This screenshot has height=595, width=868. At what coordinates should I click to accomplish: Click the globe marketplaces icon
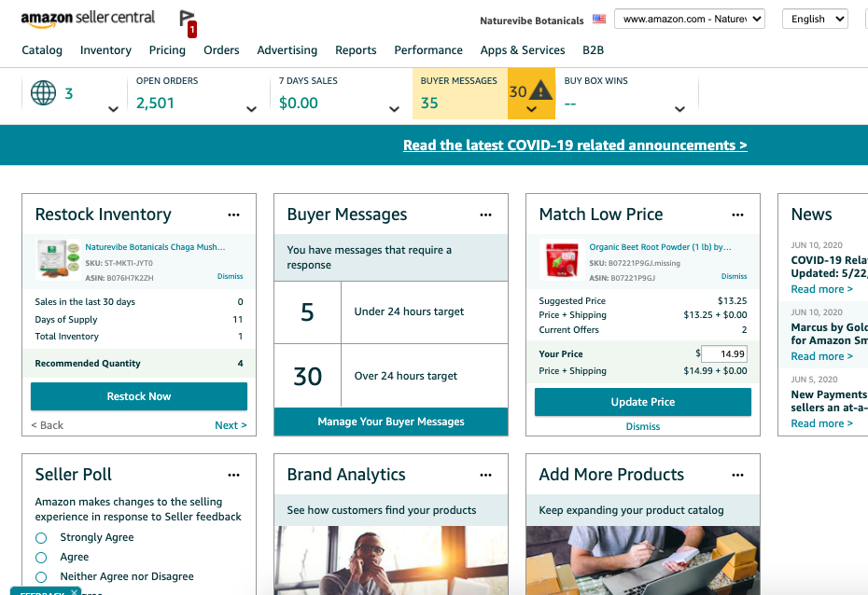click(43, 93)
